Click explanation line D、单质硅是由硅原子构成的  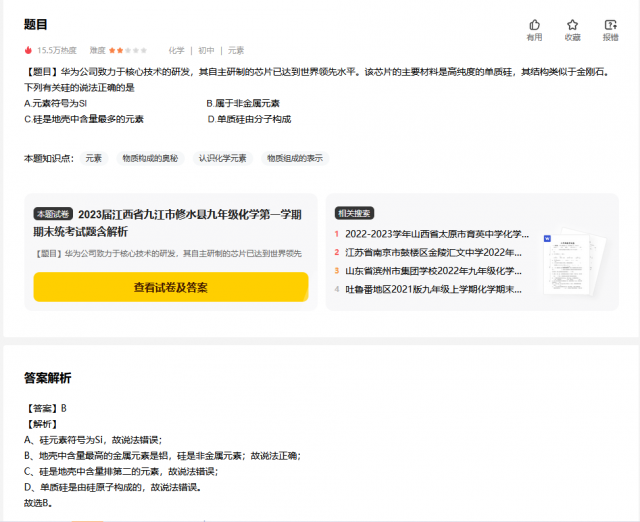[113, 487]
